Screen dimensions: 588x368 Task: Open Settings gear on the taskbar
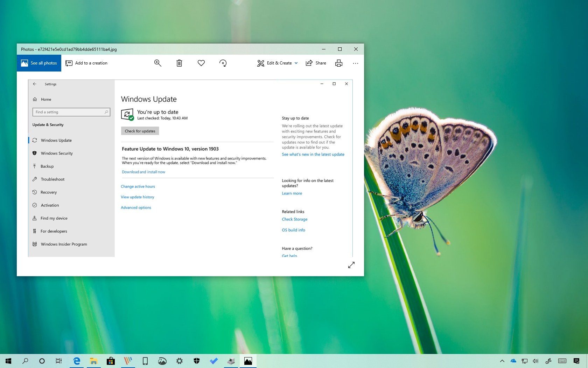[x=180, y=361]
